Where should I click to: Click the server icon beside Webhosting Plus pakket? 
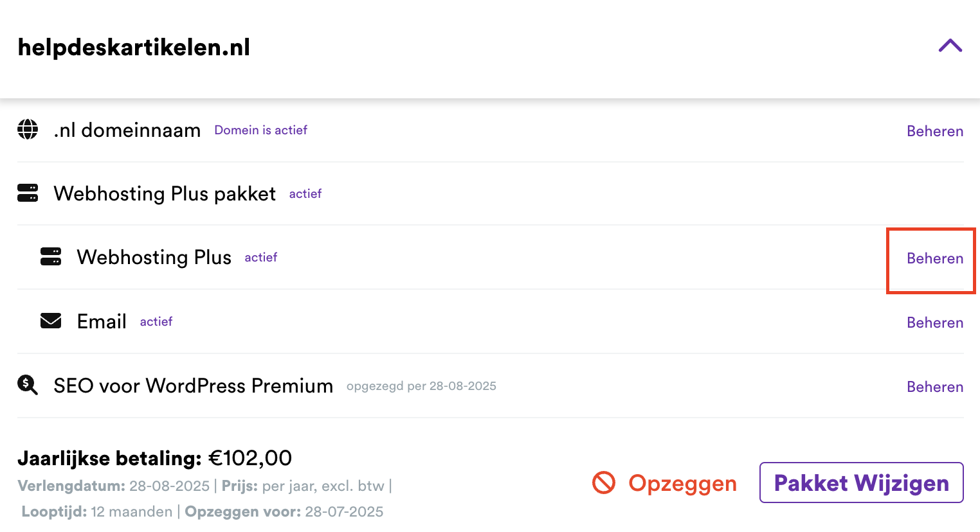(x=28, y=193)
